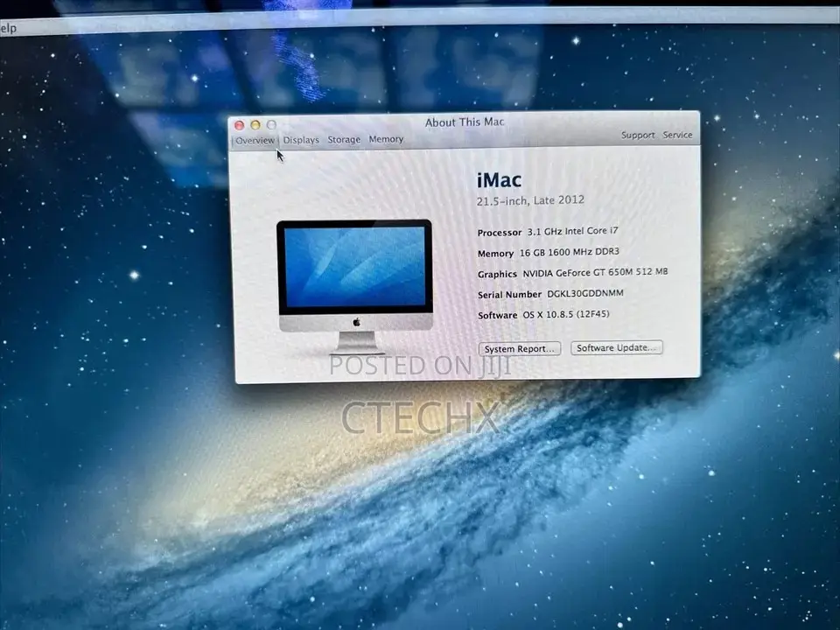Screen dimensions: 840x630
Task: Open the Memory tab
Action: pos(386,139)
